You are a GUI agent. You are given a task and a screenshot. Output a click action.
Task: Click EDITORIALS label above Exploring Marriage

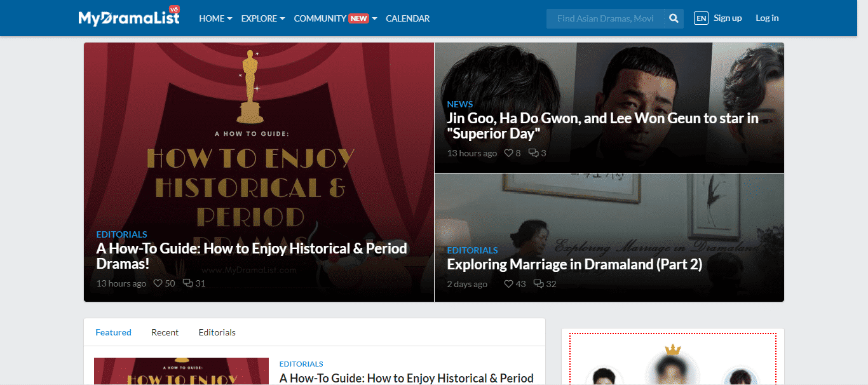click(x=472, y=250)
